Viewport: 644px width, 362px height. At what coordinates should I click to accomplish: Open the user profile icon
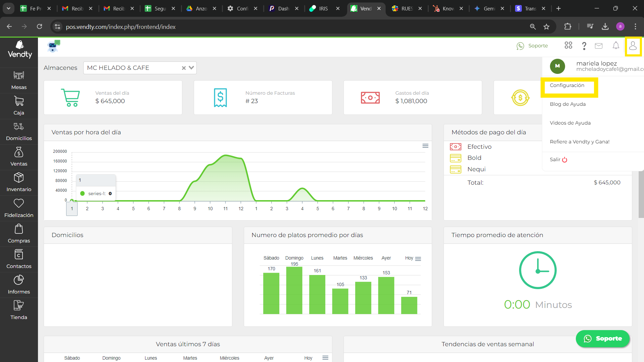click(633, 46)
